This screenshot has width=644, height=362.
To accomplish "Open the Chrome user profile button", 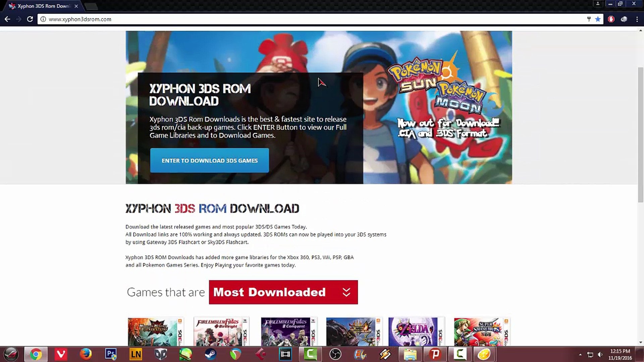I will 598,4.
